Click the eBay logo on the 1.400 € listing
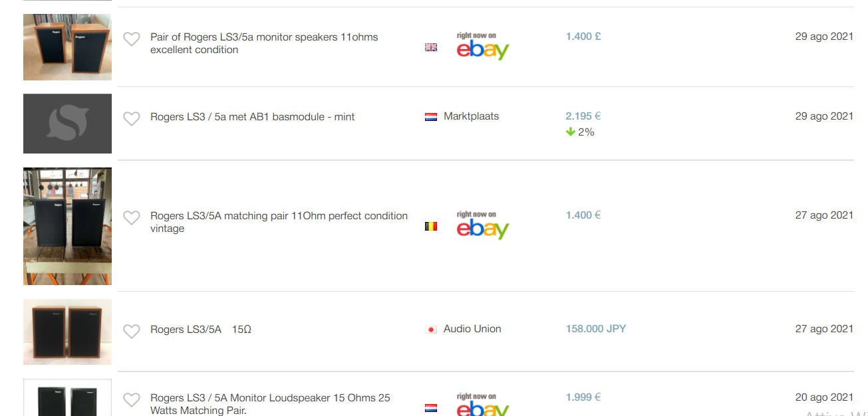Viewport: 868px width, 416px height. (482, 225)
